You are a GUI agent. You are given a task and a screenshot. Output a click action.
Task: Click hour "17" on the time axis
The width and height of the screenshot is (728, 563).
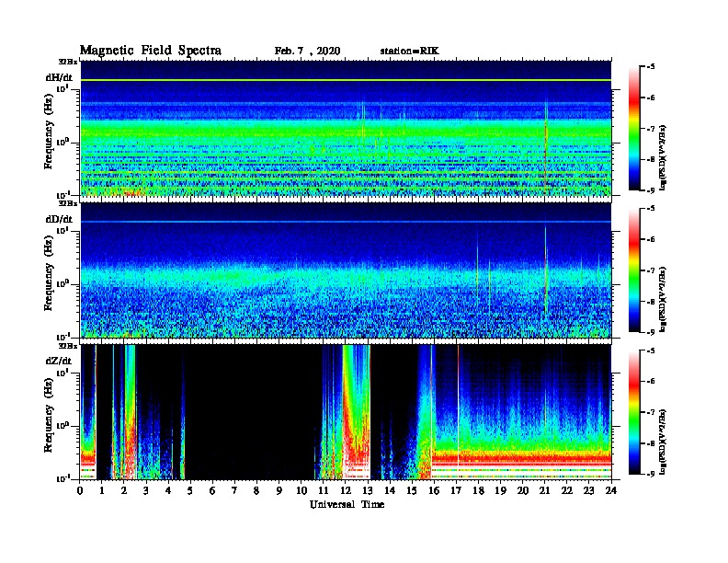pos(457,491)
